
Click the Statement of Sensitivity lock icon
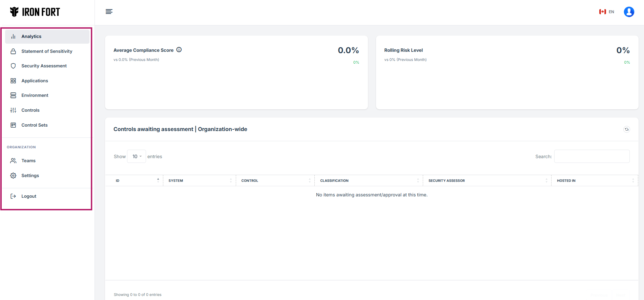point(13,51)
